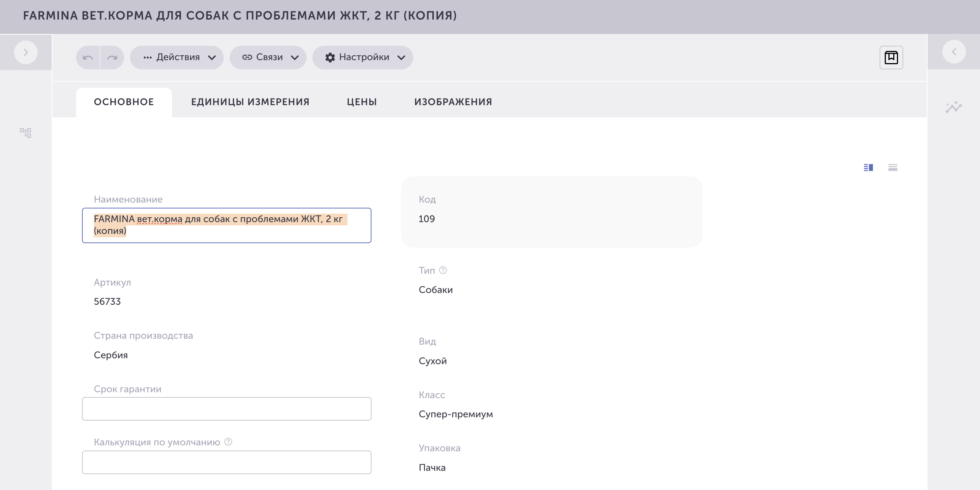This screenshot has width=980, height=490.
Task: Click the page title FARMINA header text
Action: point(240,15)
